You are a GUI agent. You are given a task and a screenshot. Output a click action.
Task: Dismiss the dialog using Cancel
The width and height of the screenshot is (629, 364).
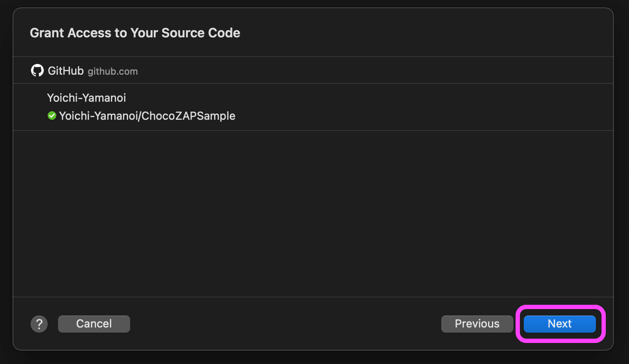(94, 324)
